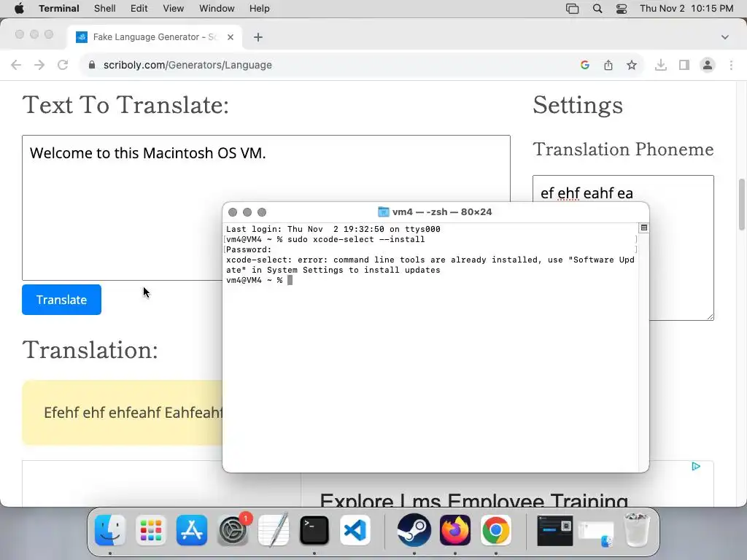Click the 'Last login' line in Terminal
The image size is (747, 560).
[333, 229]
